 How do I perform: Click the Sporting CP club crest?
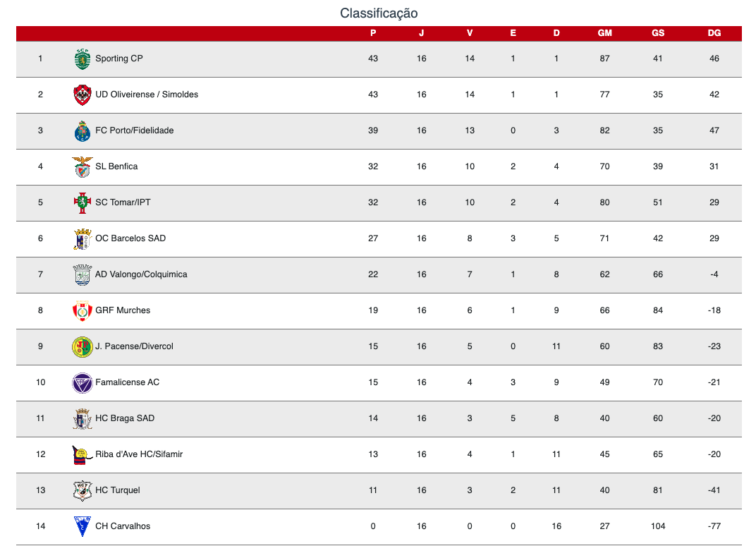83,59
